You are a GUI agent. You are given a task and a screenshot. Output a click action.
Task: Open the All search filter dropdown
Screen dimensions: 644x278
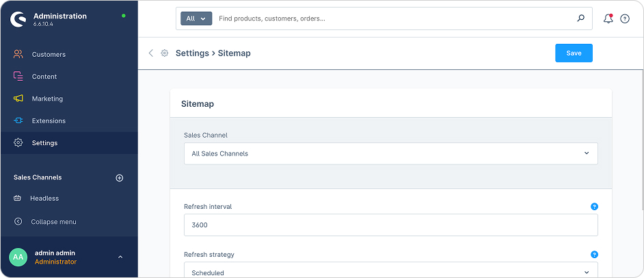tap(196, 18)
